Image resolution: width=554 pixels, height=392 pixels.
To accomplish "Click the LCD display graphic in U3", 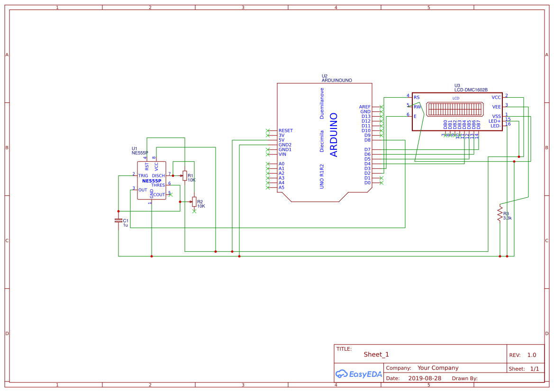I will click(x=454, y=109).
